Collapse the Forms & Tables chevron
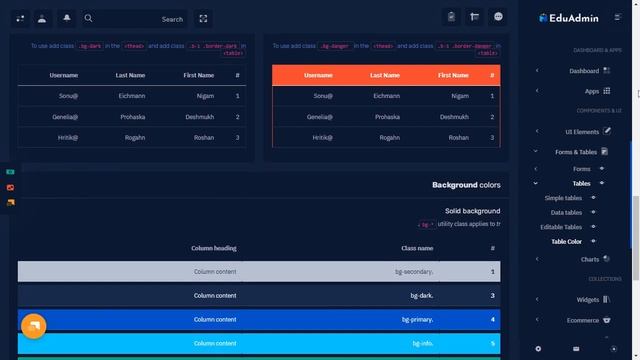 tap(536, 151)
